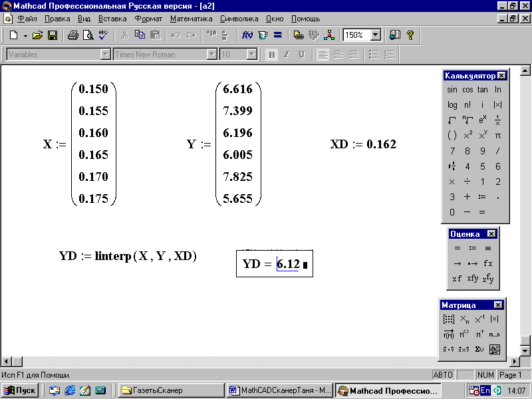Viewport: 532px width, 399px height.
Task: Close the Калькулятор palette
Action: 501,75
